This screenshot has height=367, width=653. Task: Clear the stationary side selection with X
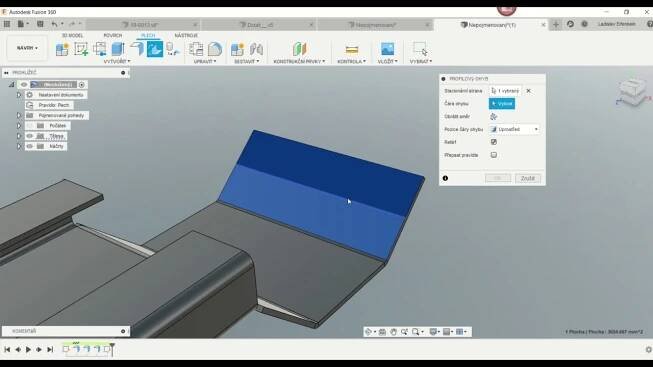click(x=528, y=91)
